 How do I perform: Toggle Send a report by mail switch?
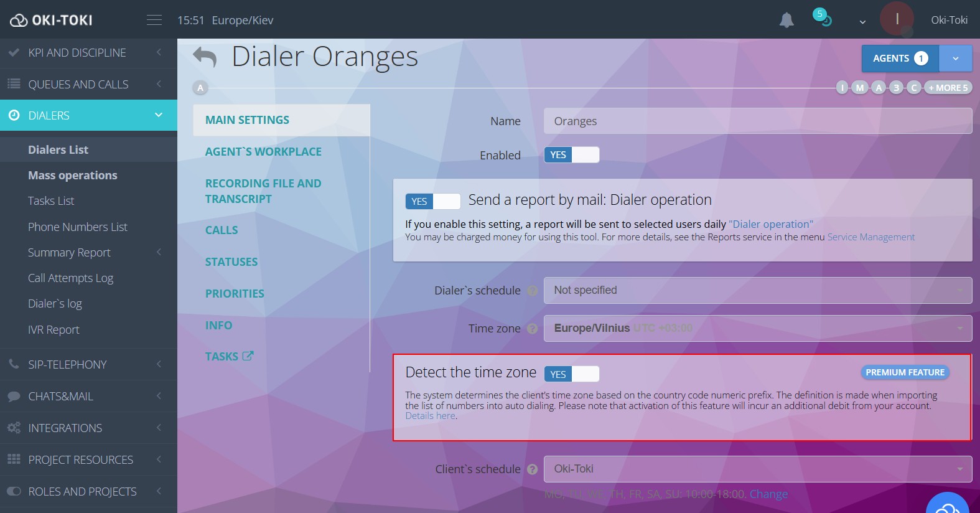coord(432,201)
